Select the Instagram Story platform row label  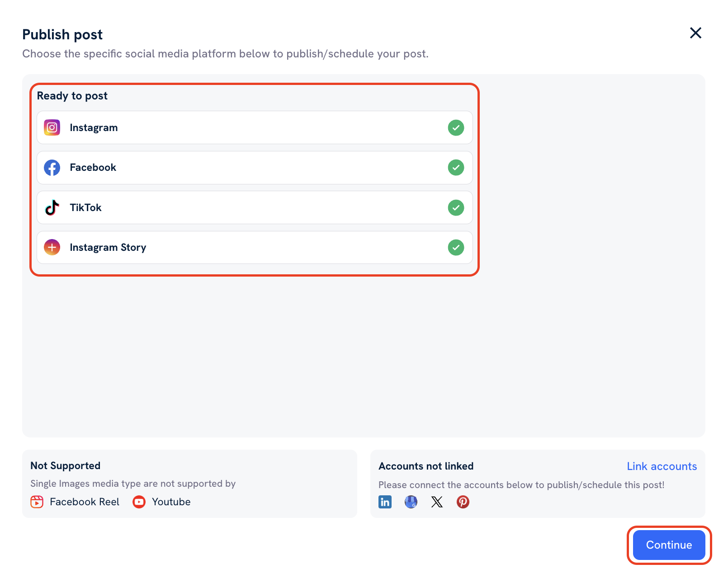108,248
